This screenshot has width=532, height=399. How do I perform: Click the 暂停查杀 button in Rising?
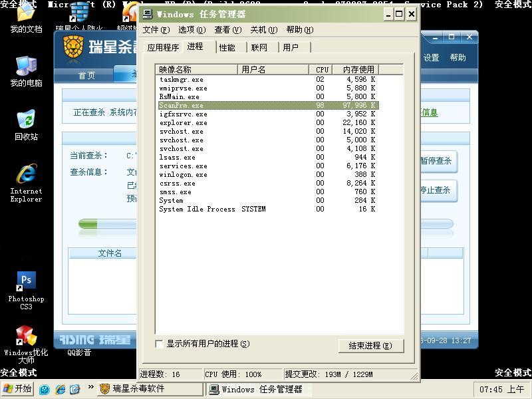coord(439,161)
